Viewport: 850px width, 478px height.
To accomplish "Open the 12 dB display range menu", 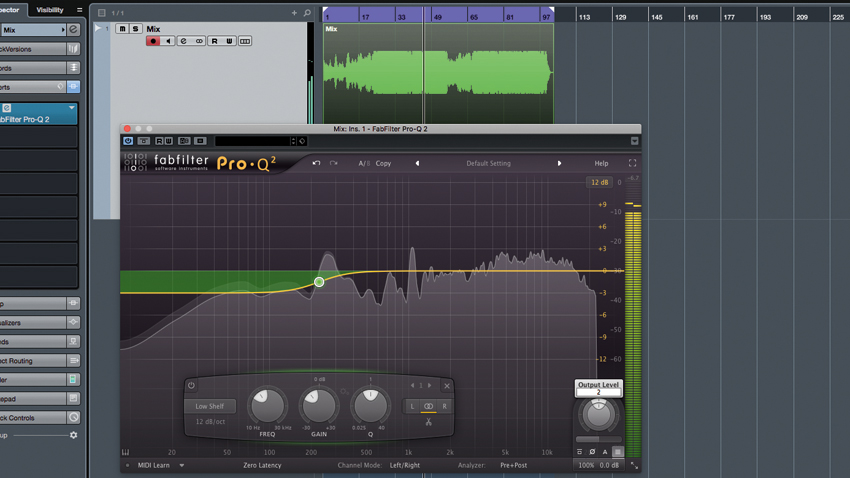I will tap(600, 182).
